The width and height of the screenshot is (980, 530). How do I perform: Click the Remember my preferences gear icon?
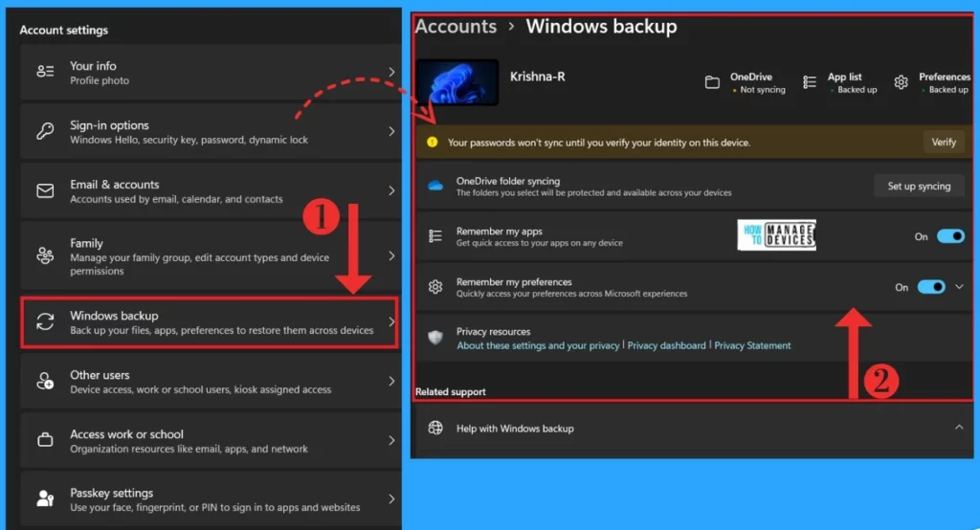435,287
